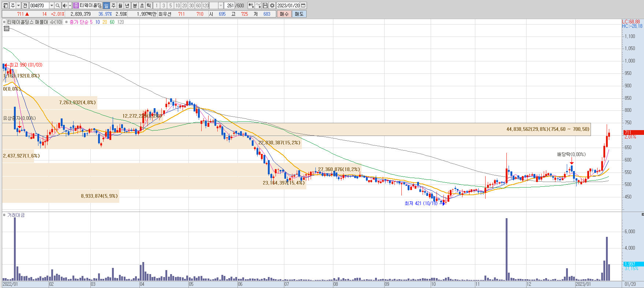Image resolution: width=644 pixels, height=288 pixels.
Task: Switch to second (초) chart period
Action: click(x=142, y=5)
